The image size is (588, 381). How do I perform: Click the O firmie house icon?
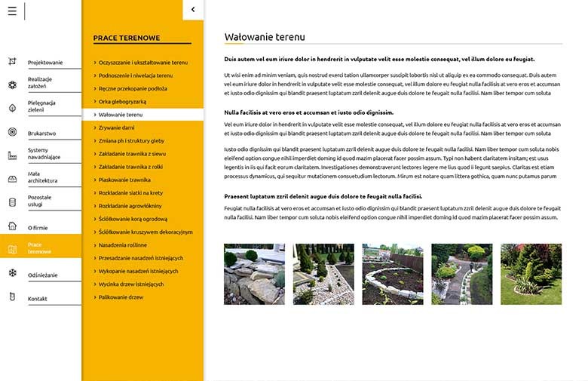pos(12,226)
